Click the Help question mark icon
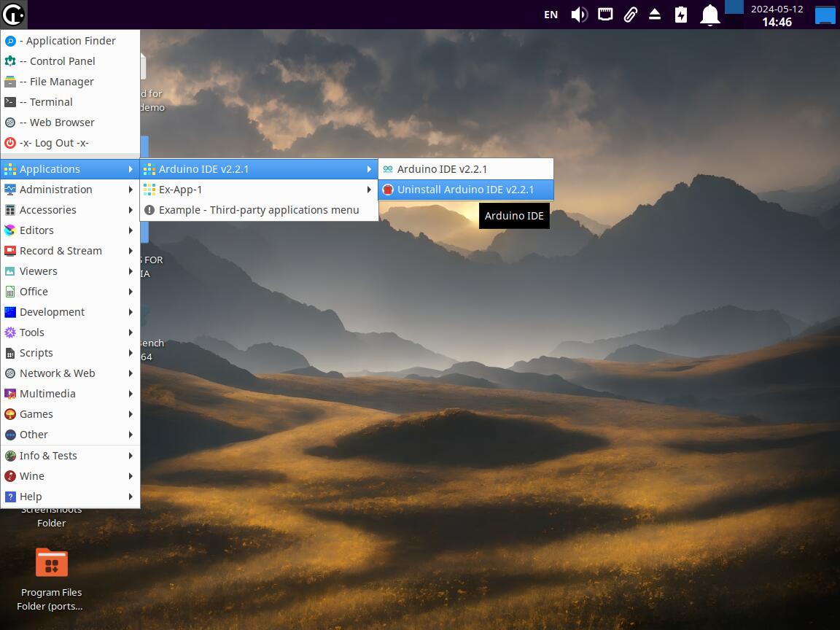 [10, 497]
